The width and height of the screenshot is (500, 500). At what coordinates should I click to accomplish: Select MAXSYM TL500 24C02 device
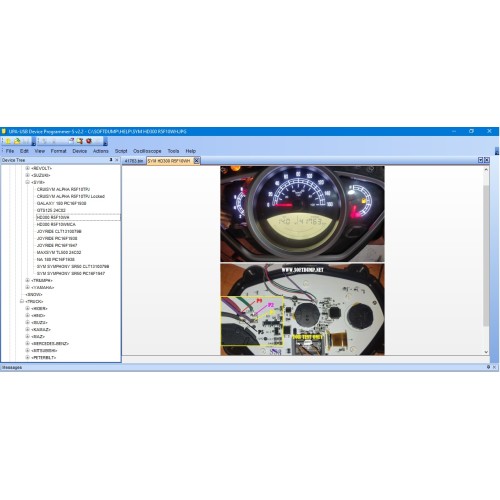(59, 252)
